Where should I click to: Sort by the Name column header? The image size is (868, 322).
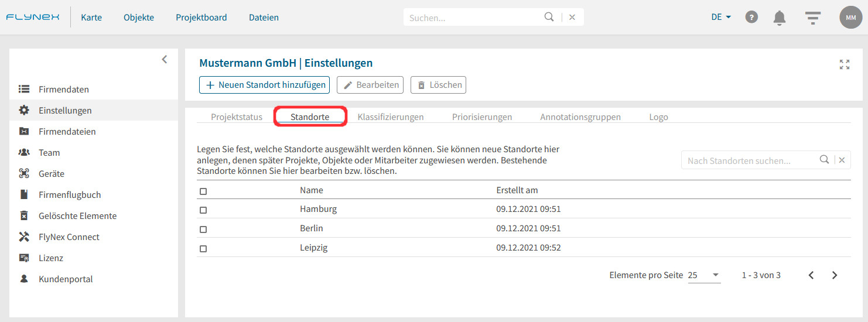coord(311,190)
